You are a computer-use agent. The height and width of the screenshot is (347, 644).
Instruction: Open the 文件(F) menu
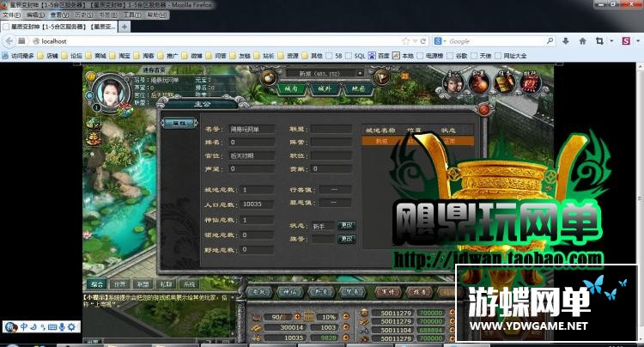tap(11, 15)
